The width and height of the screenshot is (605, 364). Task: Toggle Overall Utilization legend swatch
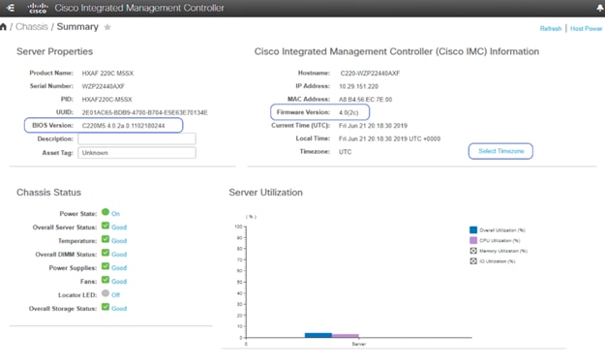(x=473, y=230)
